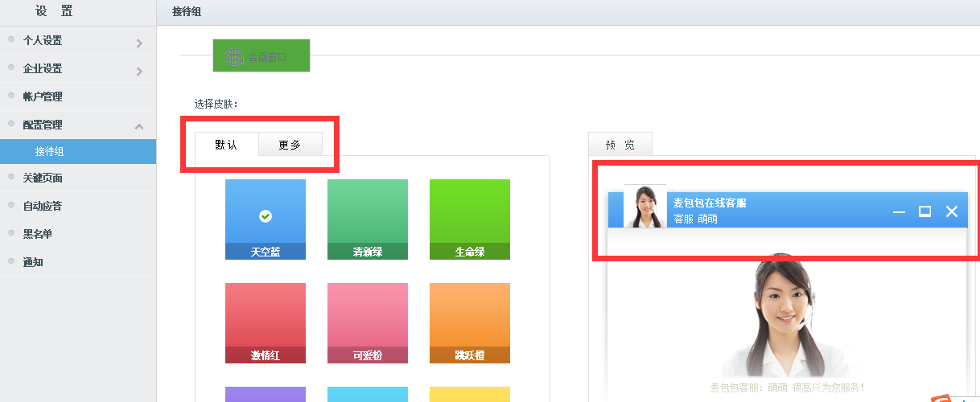Choose the 清新绿 skin swatch
This screenshot has height=402, width=980.
coord(368,219)
